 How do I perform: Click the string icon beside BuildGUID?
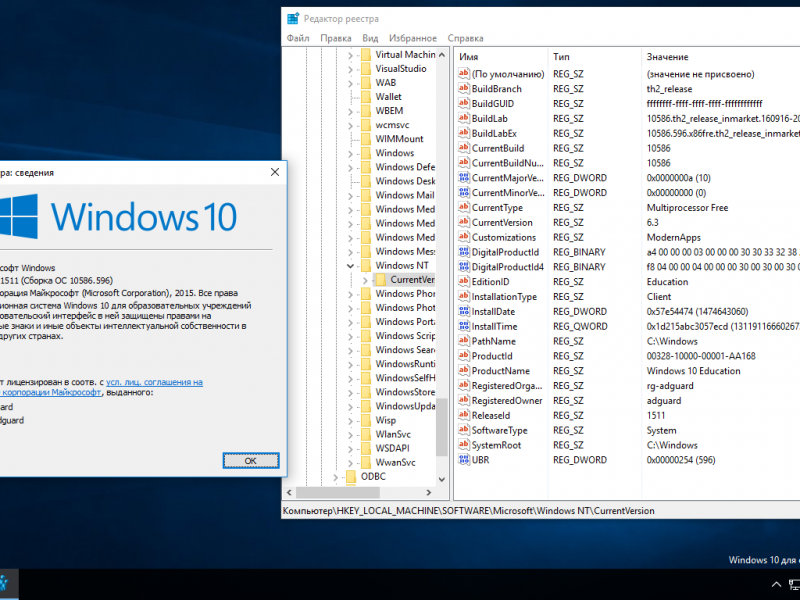(464, 103)
